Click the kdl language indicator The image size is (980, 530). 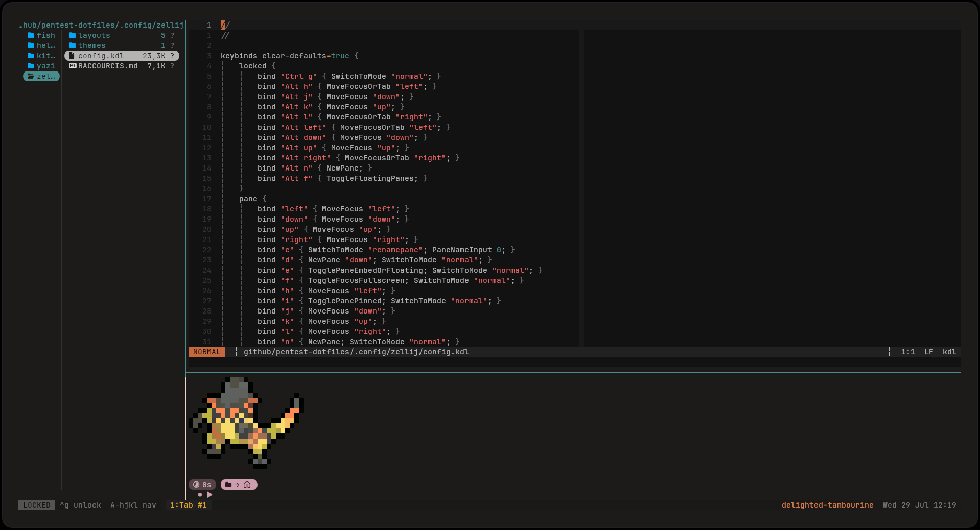[x=949, y=352]
